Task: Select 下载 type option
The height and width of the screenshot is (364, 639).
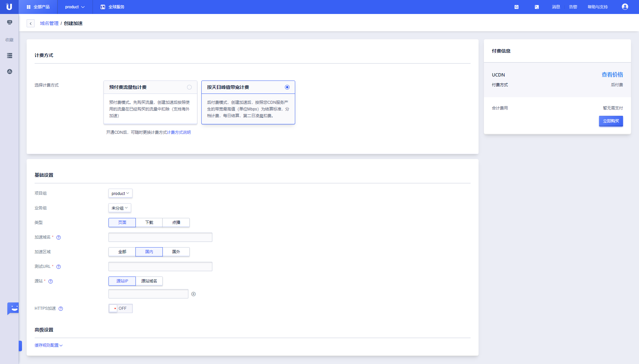Action: 149,223
